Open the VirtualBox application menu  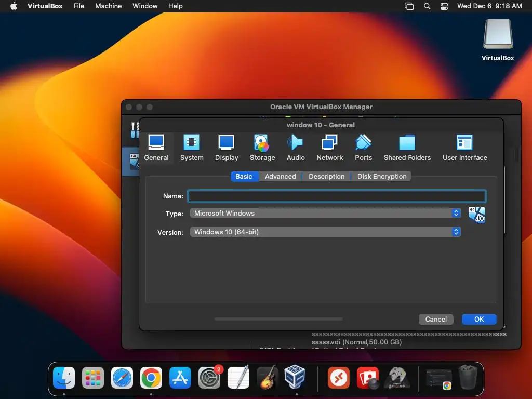(45, 6)
